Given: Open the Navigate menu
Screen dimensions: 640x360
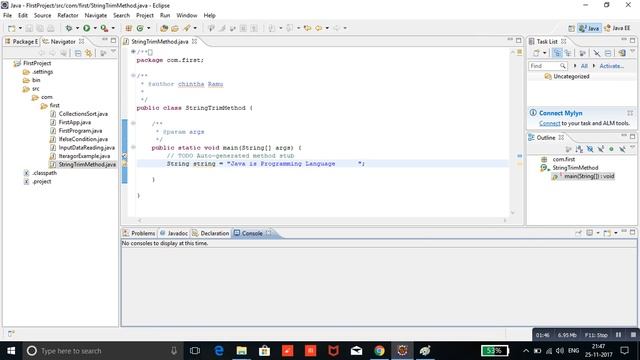Looking at the screenshot, I should click(96, 16).
